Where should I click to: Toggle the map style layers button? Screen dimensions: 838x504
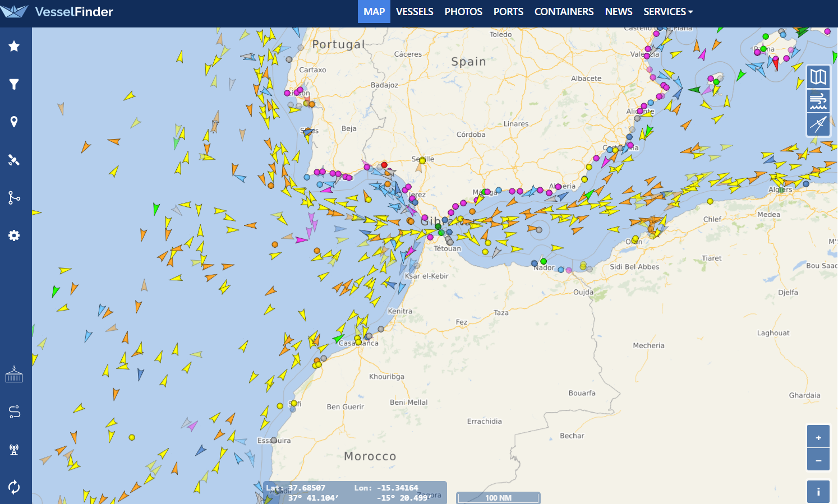coord(818,77)
